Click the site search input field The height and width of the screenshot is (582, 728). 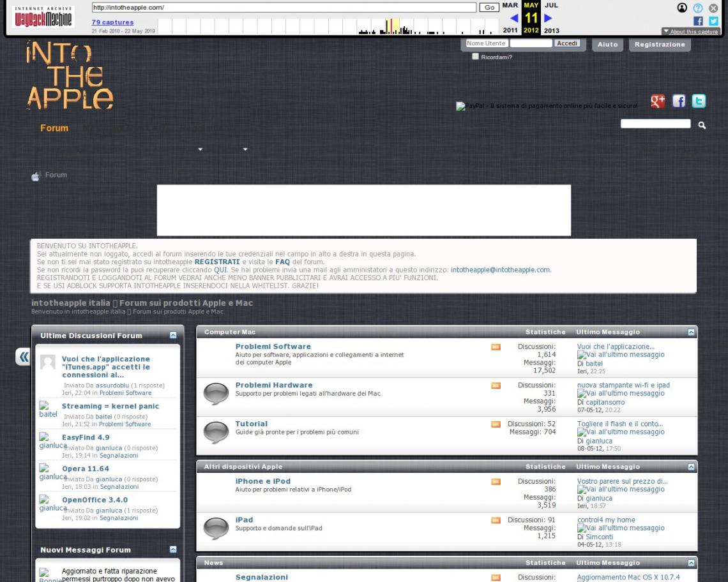656,123
